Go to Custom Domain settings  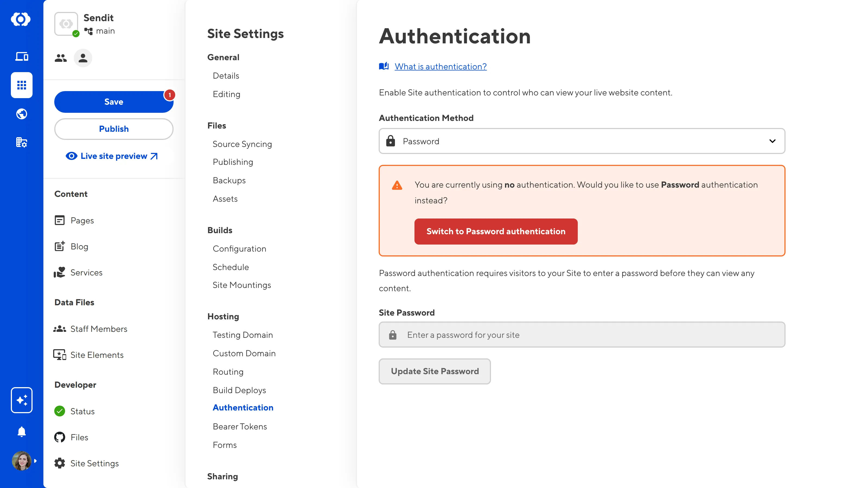tap(244, 353)
